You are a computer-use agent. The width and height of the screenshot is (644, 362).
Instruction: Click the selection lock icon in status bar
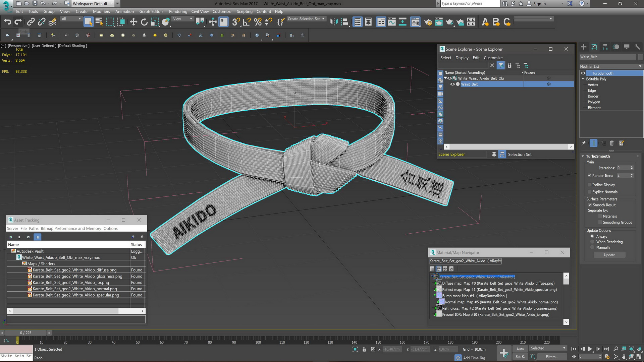(x=364, y=349)
